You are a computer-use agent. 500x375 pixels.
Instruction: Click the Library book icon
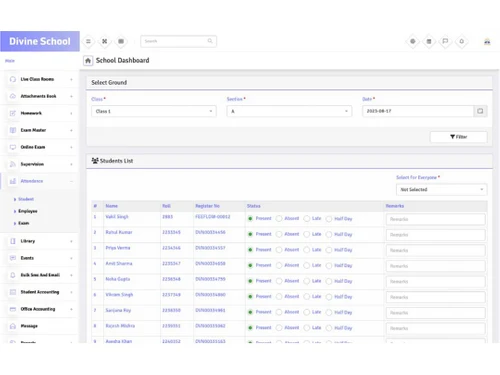(13, 241)
